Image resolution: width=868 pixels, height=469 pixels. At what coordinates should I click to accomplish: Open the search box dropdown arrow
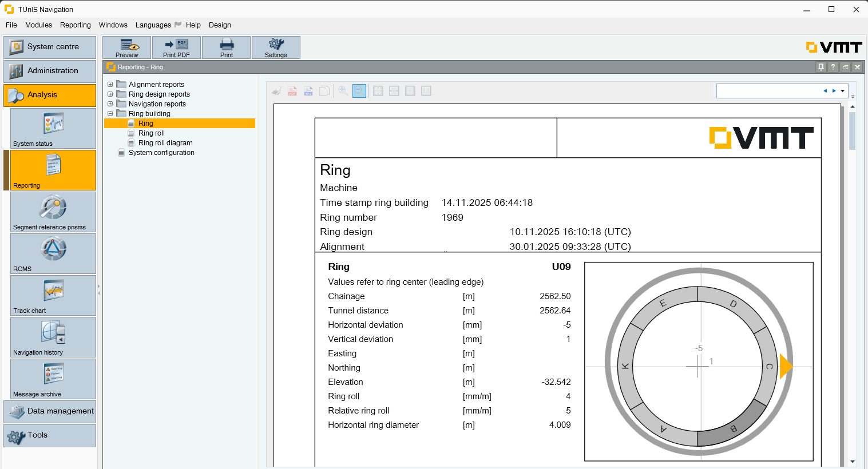coord(843,91)
